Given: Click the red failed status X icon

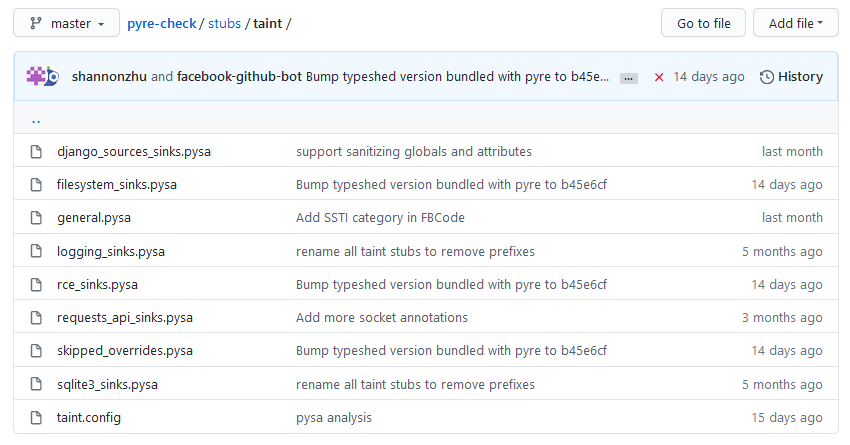Looking at the screenshot, I should click(659, 77).
